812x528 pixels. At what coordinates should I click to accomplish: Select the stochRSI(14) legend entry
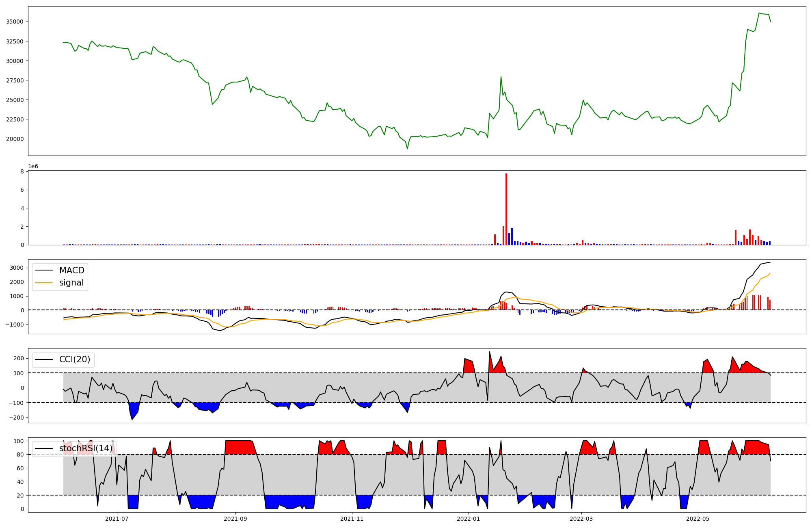point(86,448)
